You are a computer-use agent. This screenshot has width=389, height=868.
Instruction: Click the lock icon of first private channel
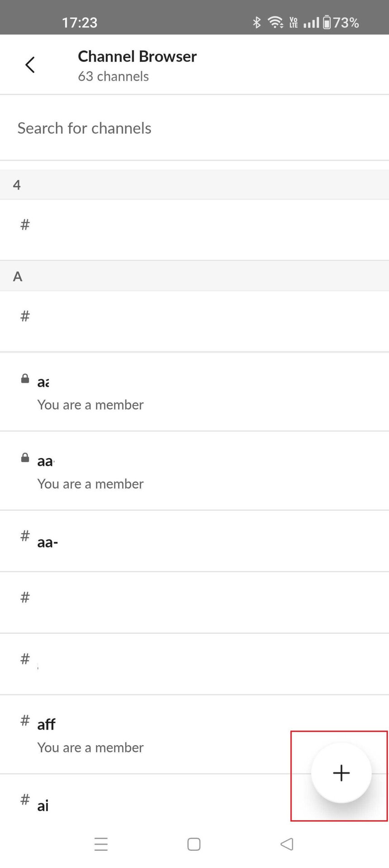(25, 379)
